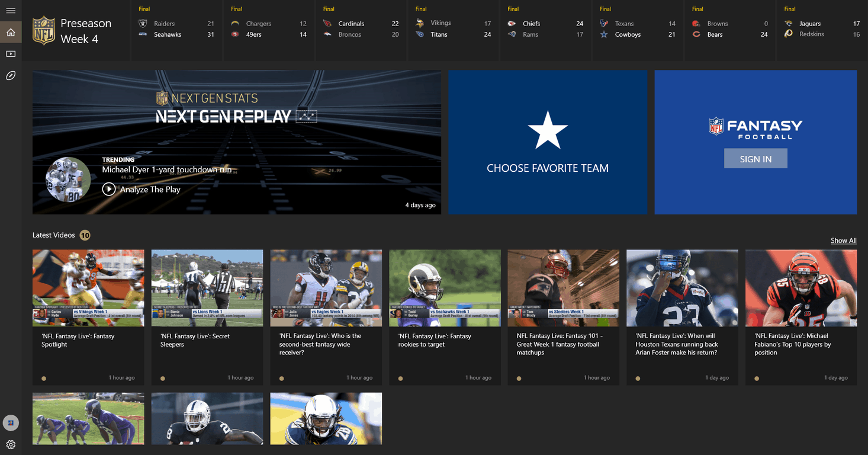868x455 pixels.
Task: Click the Browns helmet logo
Action: 696,24
